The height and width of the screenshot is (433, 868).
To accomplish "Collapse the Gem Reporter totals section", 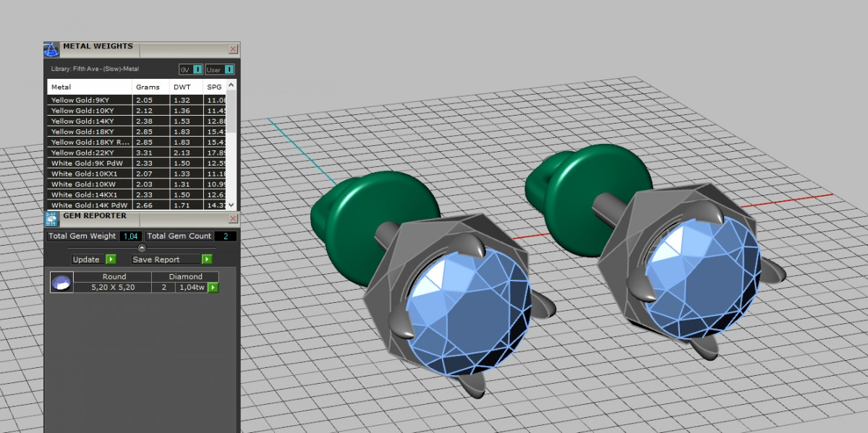I will click(x=142, y=248).
